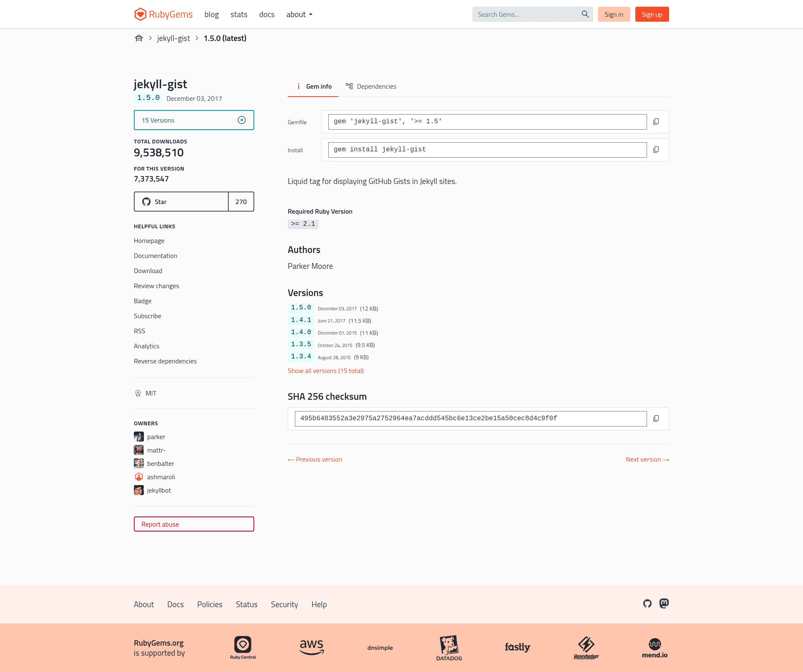This screenshot has height=672, width=803.
Task: Go to the Next version link
Action: (647, 460)
